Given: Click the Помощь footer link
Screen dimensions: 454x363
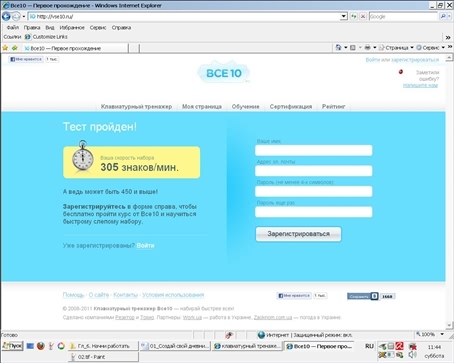Looking at the screenshot, I should 74,295.
